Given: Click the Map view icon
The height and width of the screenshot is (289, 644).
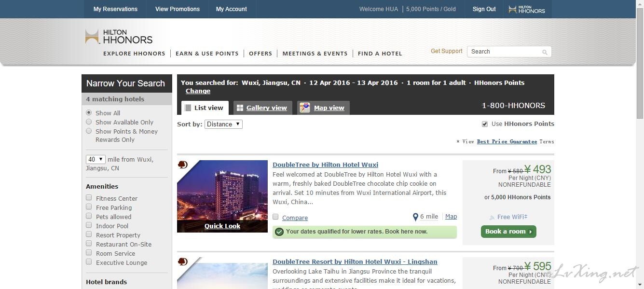Looking at the screenshot, I should (x=304, y=108).
